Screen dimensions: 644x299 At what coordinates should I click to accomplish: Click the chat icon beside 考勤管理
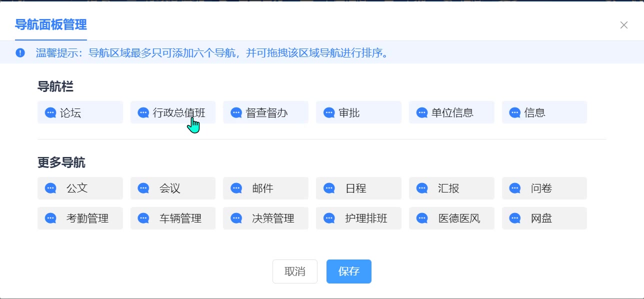pos(50,218)
